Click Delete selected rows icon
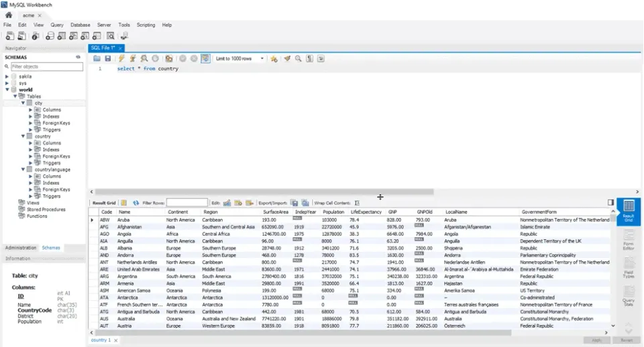The image size is (644, 347). (x=250, y=203)
